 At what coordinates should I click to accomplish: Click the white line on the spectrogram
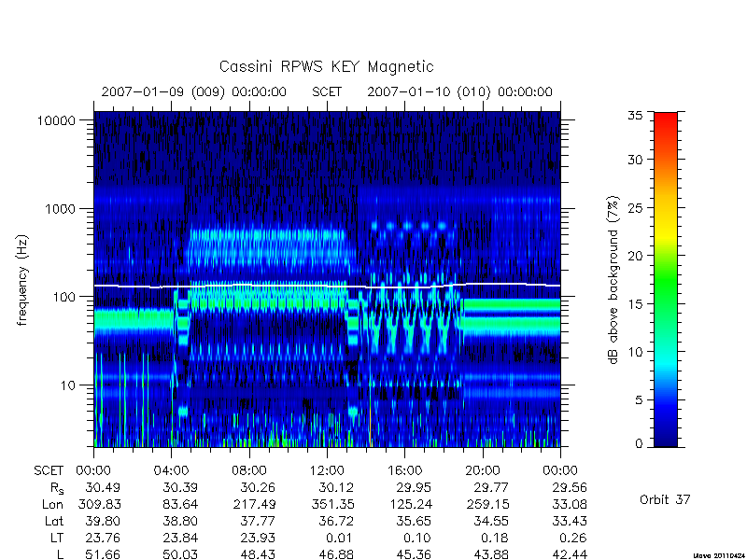point(327,286)
